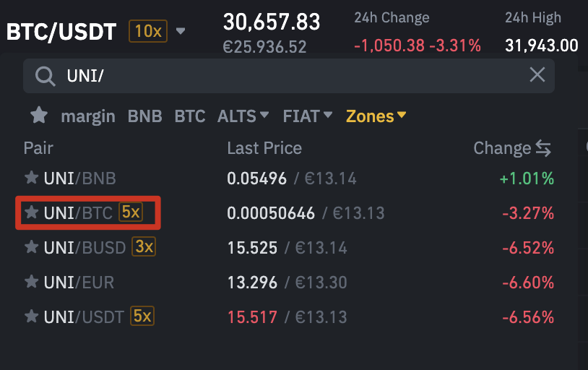Toggle favorite star for UNI/EUR
588x370 pixels.
click(31, 282)
